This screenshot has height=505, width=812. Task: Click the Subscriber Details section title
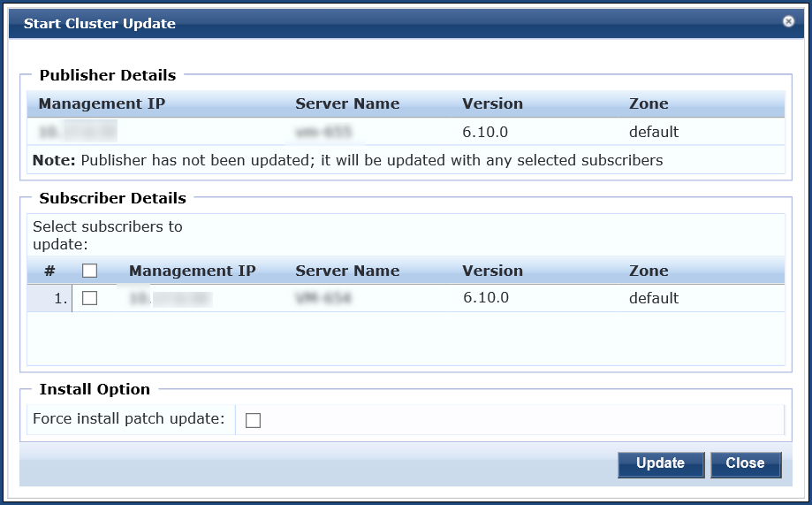(x=112, y=198)
